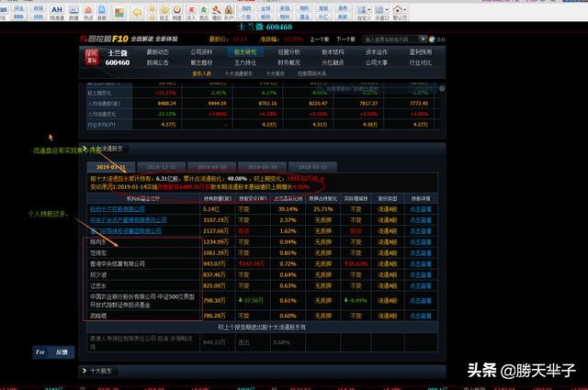Click the 中证500 fund shareholder row name
The width and height of the screenshot is (588, 390).
point(142,300)
